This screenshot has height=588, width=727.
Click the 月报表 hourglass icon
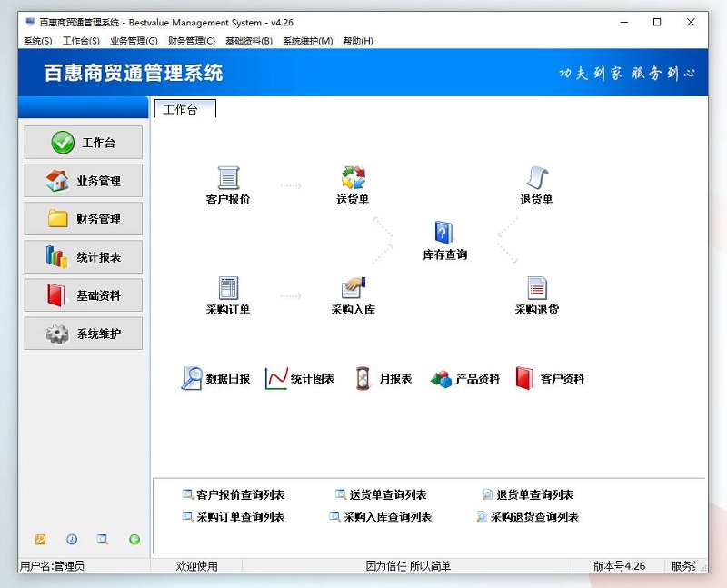tap(364, 379)
